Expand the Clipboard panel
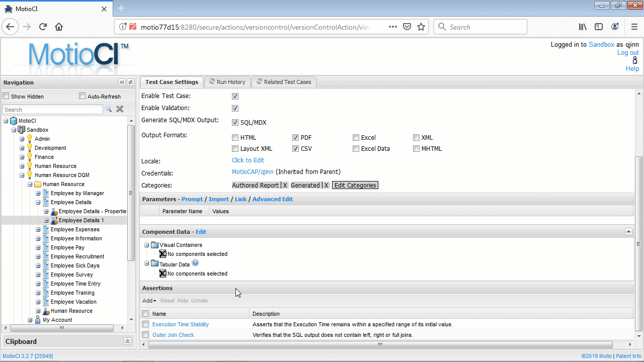644x362 pixels. point(128,341)
